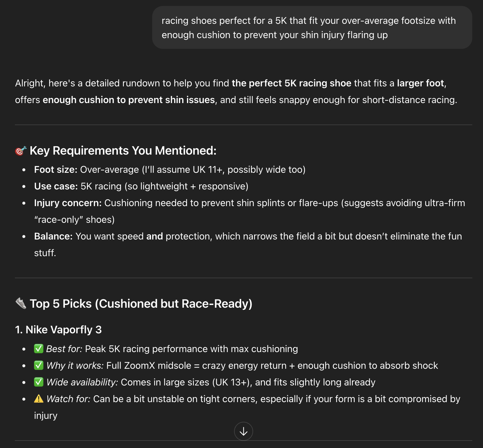Click the Key Requirements You Mentioned heading

[123, 151]
